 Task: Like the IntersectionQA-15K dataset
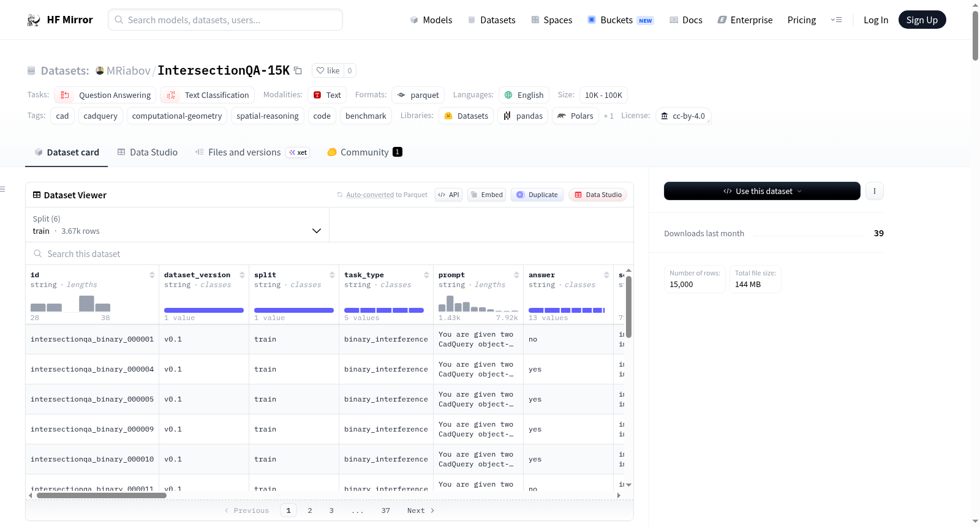point(328,70)
